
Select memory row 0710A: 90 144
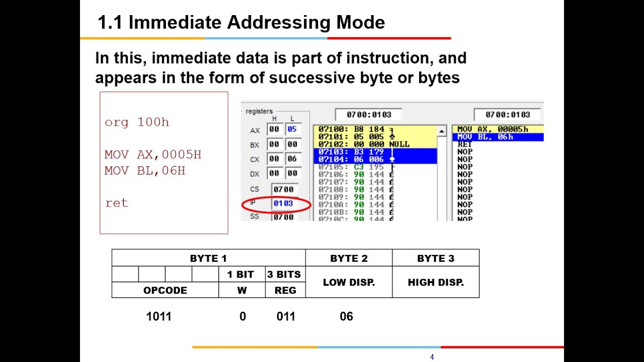[375, 205]
